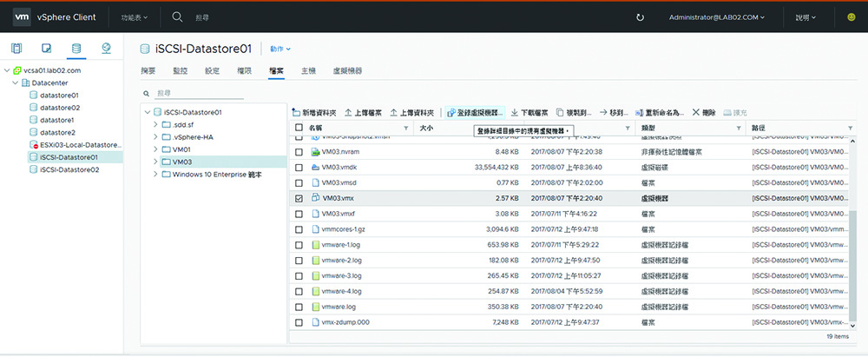Switch to the 主機 tab
868x357 pixels.
pyautogui.click(x=308, y=71)
